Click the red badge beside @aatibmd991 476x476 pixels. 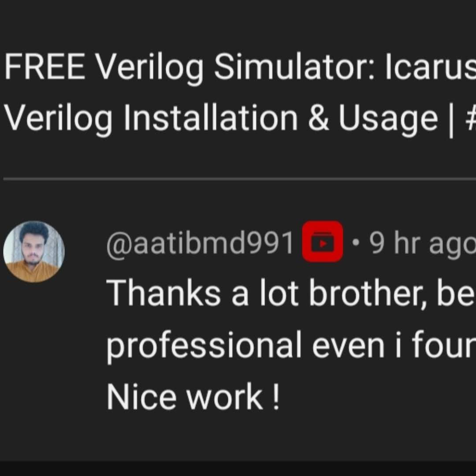pos(322,242)
